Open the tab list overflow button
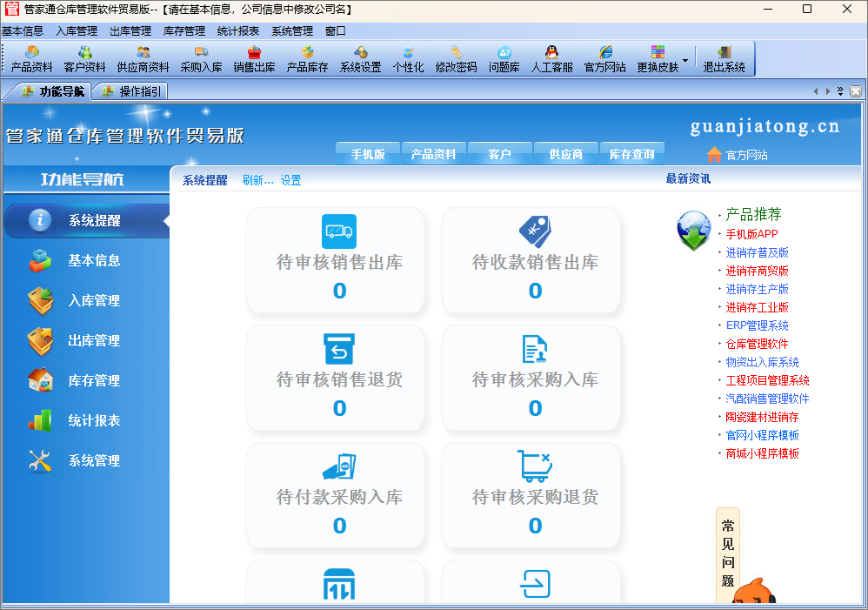 pos(840,90)
